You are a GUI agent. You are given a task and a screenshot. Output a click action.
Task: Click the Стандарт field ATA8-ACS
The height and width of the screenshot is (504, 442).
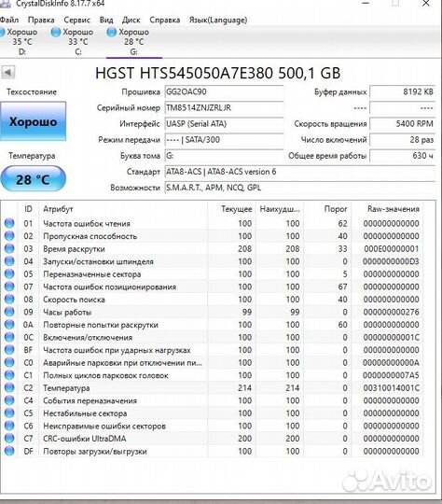tap(300, 172)
